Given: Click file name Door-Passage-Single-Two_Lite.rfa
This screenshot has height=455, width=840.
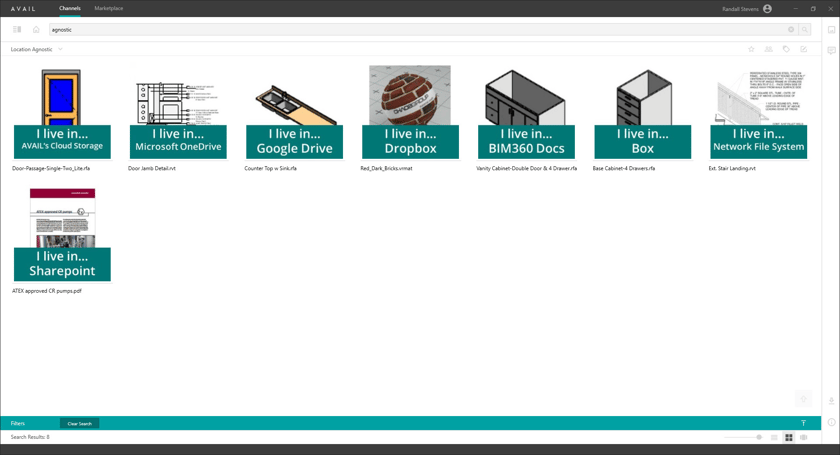Looking at the screenshot, I should (x=51, y=168).
